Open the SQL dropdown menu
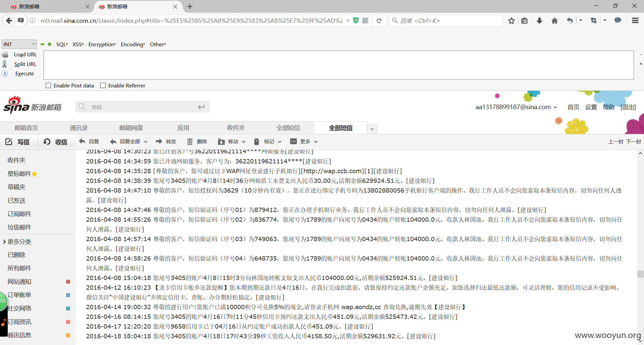Screen dimensions: 644x345 coord(62,44)
